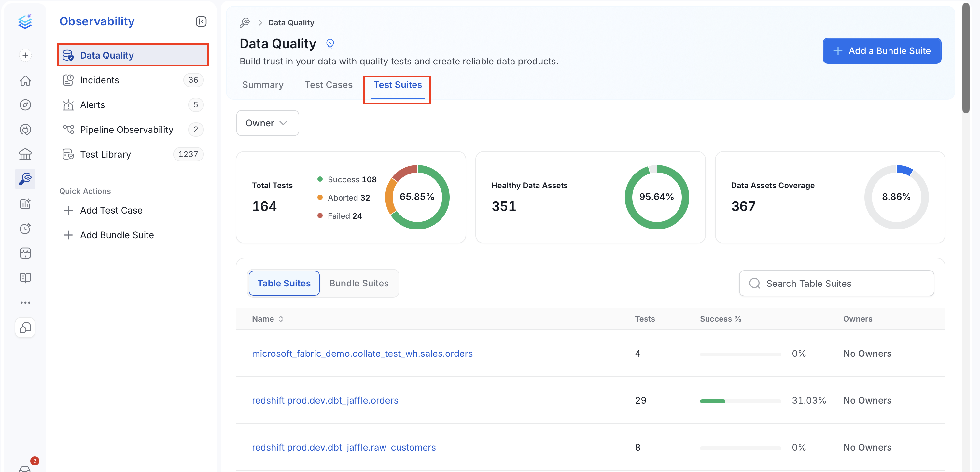Open the chart sparkle insights icon
This screenshot has height=472, width=980.
tap(25, 204)
